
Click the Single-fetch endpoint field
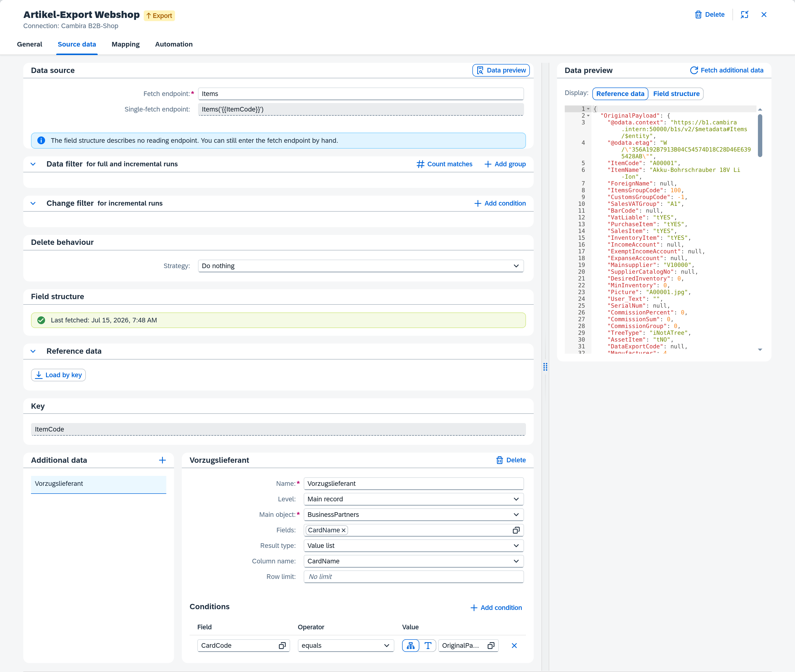pos(361,109)
